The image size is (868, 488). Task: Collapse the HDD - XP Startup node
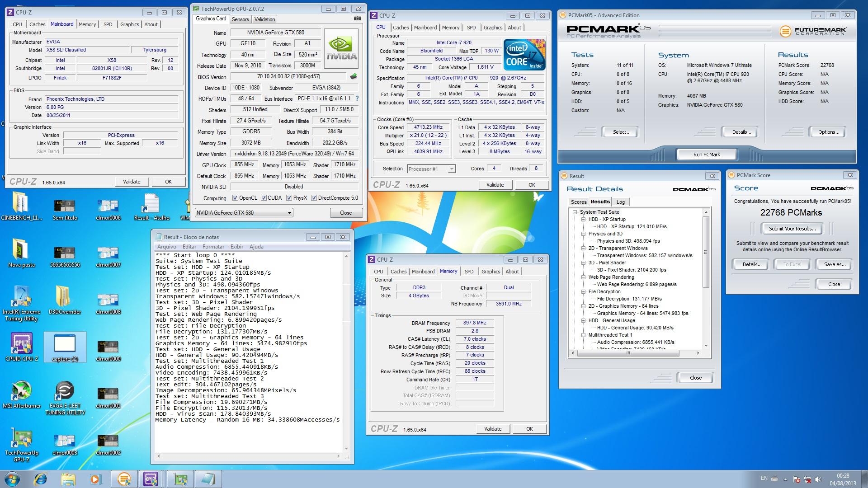click(583, 219)
